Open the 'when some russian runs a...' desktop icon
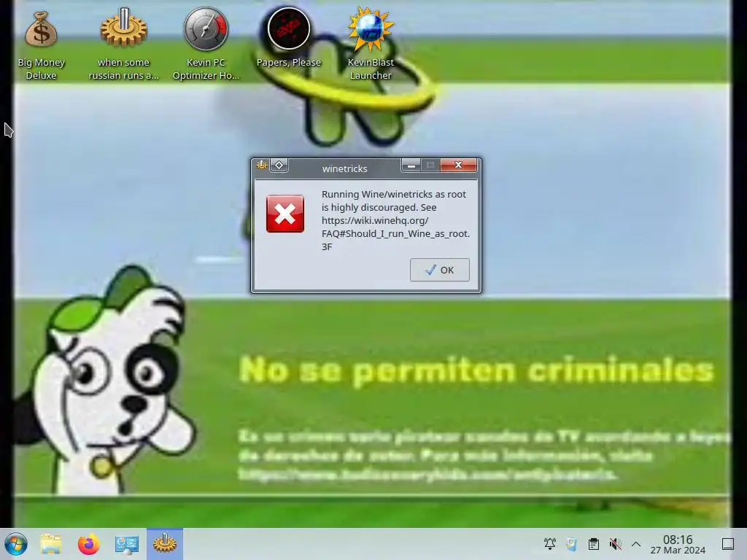This screenshot has width=747, height=560. (x=123, y=45)
